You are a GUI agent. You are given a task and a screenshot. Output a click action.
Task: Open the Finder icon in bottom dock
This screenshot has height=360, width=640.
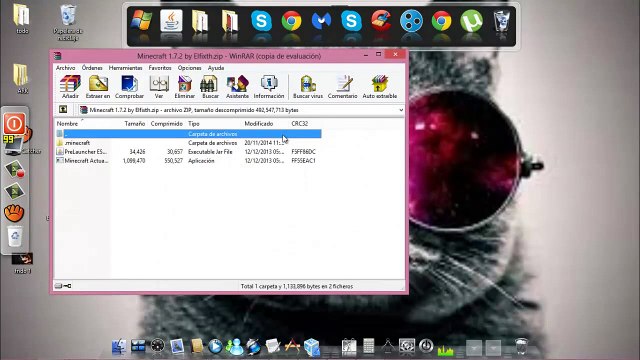pyautogui.click(x=119, y=347)
